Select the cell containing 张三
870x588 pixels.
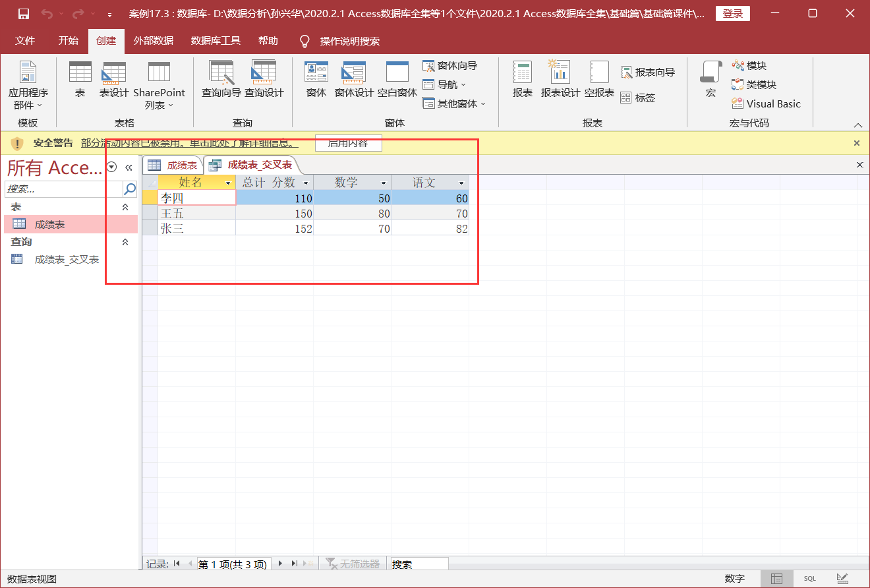(x=196, y=229)
